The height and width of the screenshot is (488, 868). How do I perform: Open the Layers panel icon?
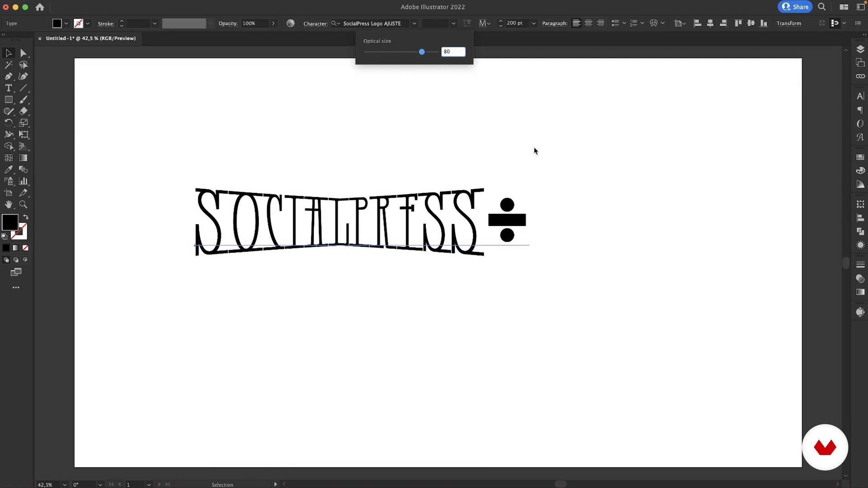[860, 49]
